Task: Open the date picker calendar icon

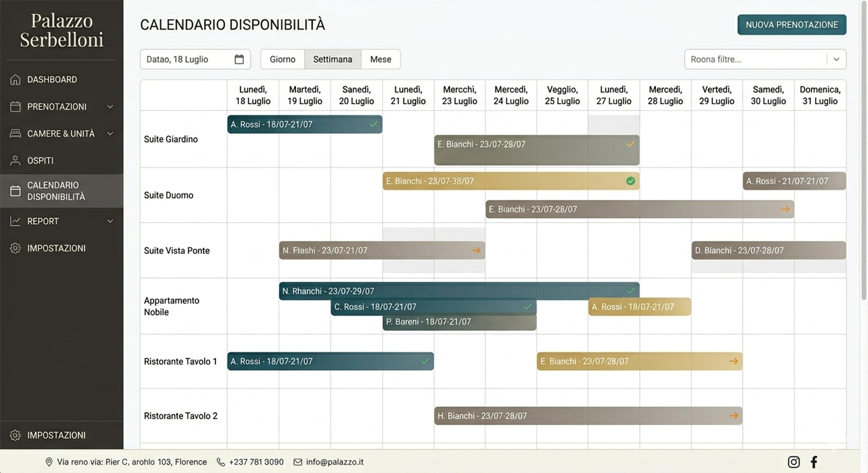Action: pyautogui.click(x=239, y=59)
